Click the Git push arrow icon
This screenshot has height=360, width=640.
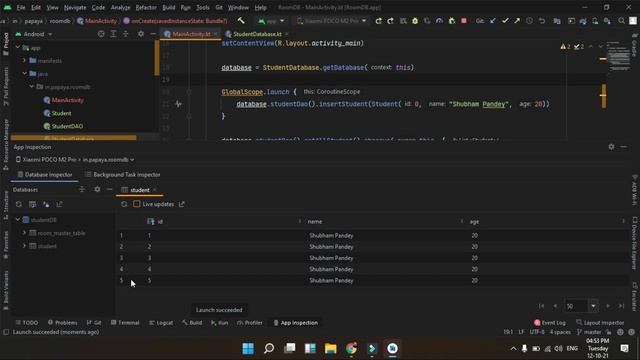point(517,21)
